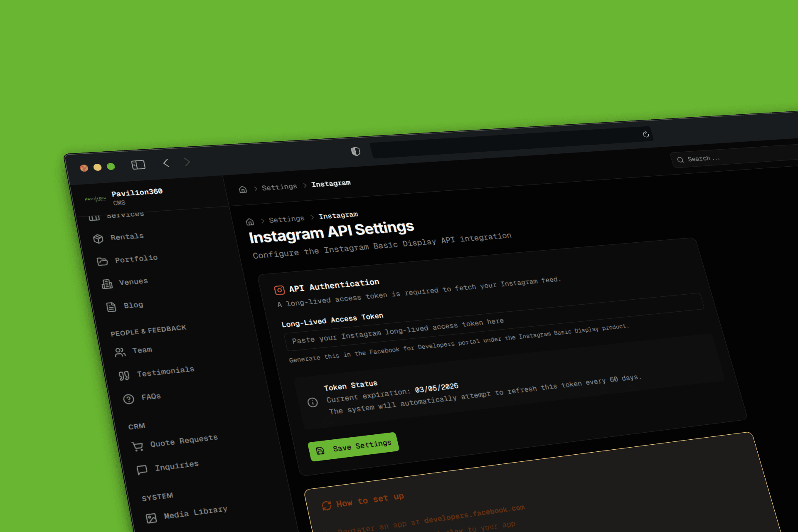Click the Save Settings button
The width and height of the screenshot is (798, 532).
pos(354,447)
